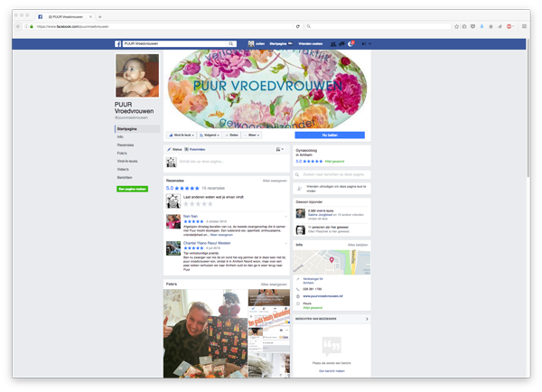Open large photo of smiling woman
The width and height of the screenshot is (542, 392).
(206, 333)
